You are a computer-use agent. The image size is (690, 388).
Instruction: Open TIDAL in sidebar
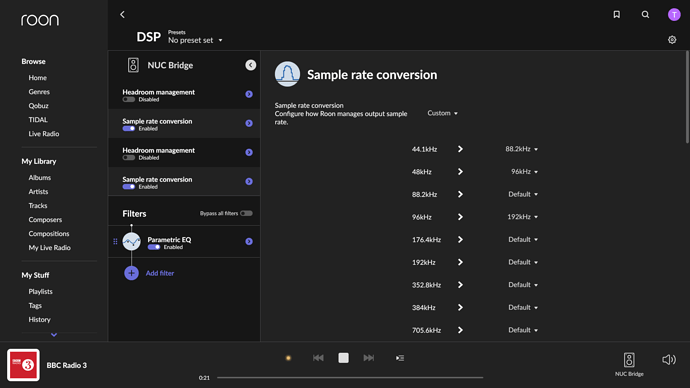[x=38, y=120]
